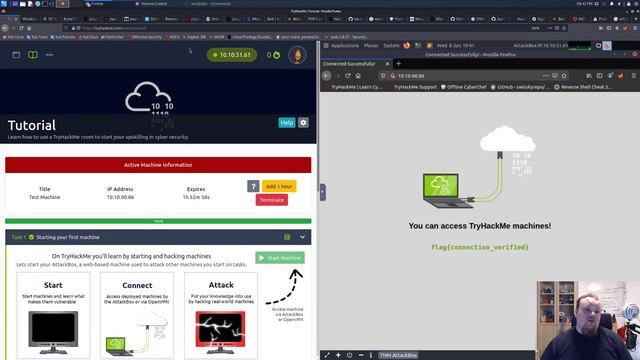This screenshot has width=640, height=360.
Task: Click the yellow Add 1 hour button
Action: pyautogui.click(x=279, y=187)
